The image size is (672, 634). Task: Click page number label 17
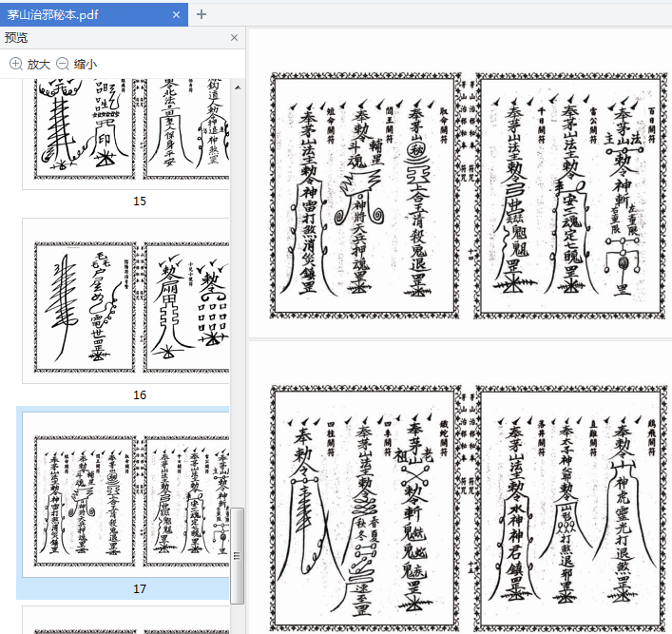[140, 588]
